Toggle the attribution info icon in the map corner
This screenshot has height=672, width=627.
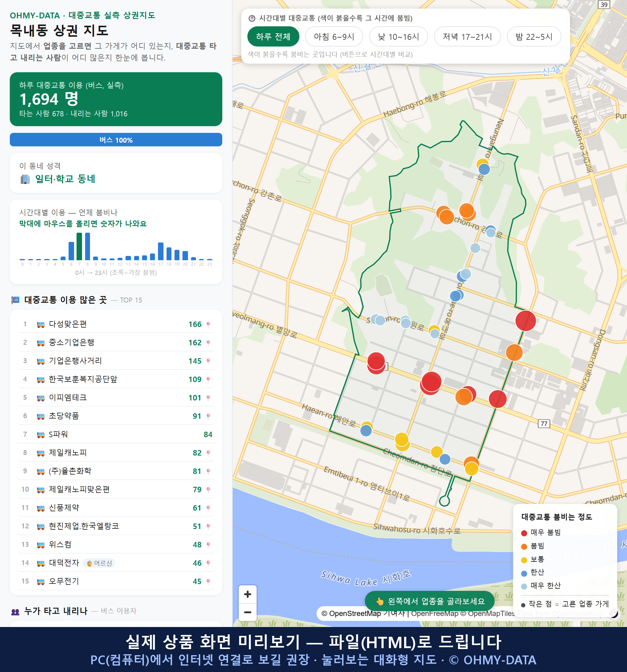coord(613,613)
